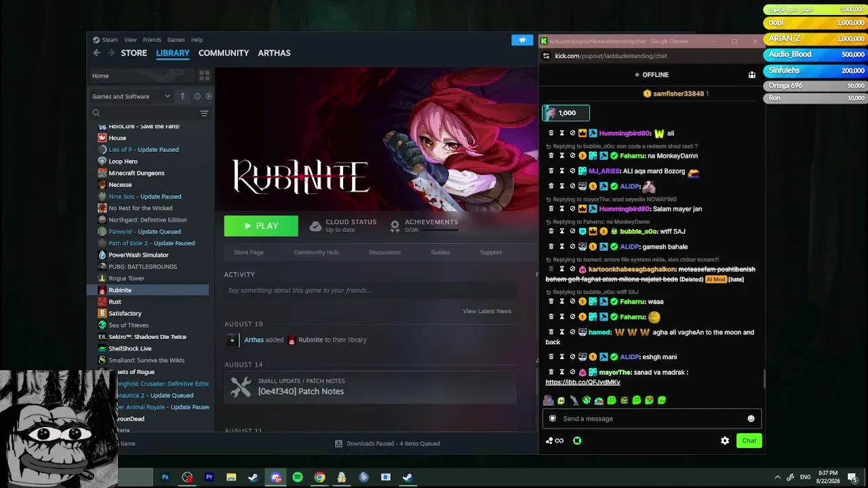The image size is (868, 488).
Task: Toggle the recent-activity clock filter
Action: [x=197, y=96]
